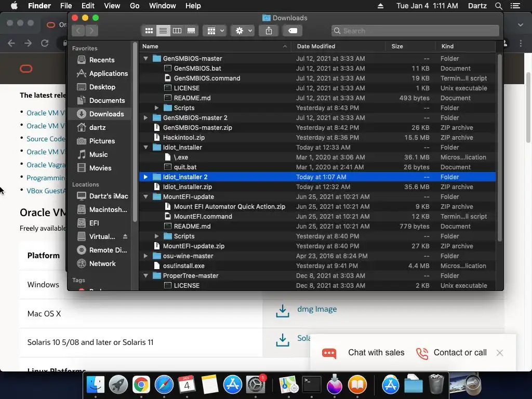The height and width of the screenshot is (399, 532).
Task: Open Google Chrome from the Dock
Action: (141, 385)
